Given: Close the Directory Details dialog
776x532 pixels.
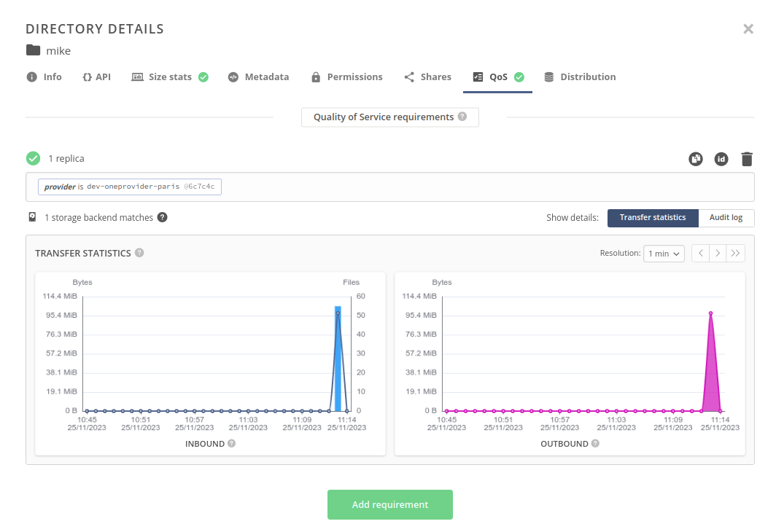Looking at the screenshot, I should (x=748, y=29).
